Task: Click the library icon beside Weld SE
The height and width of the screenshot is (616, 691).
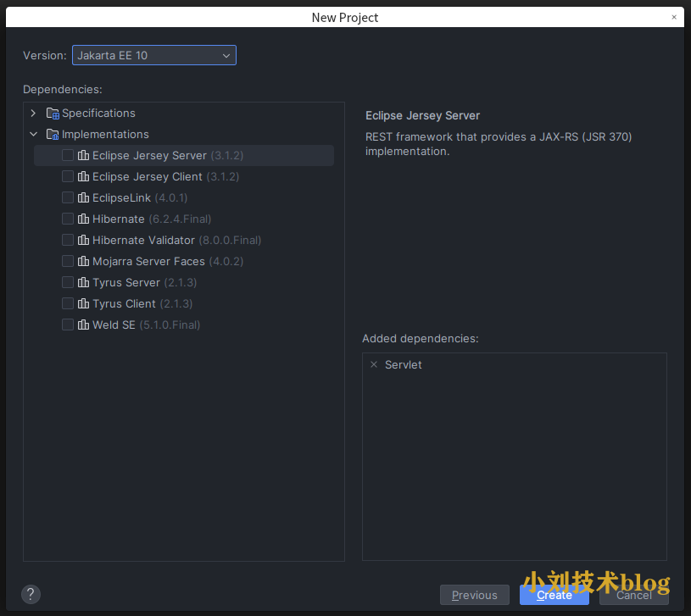Action: (x=83, y=325)
